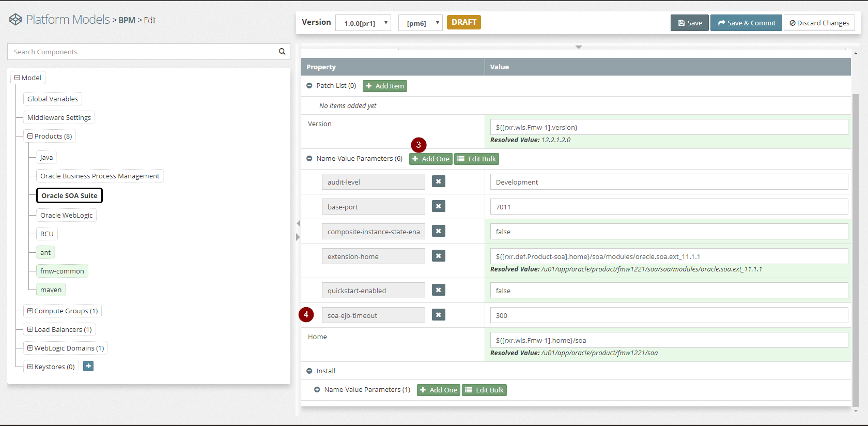Collapse the Patch List section
This screenshot has width=868, height=426.
(309, 86)
